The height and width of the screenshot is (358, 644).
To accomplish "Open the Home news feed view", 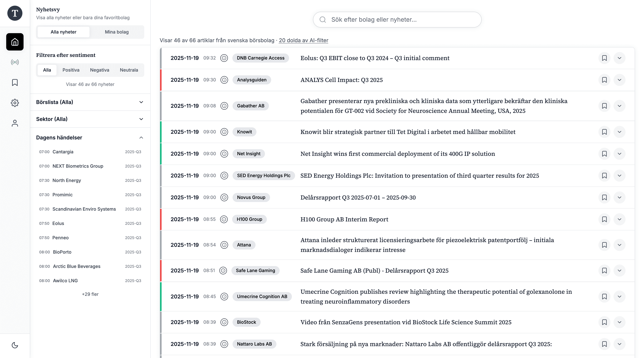I will coord(14,42).
